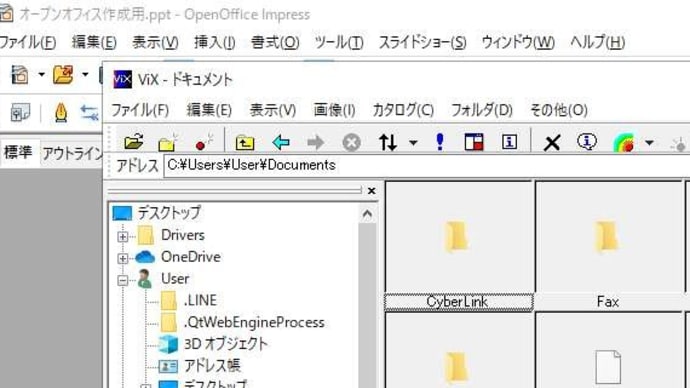
Task: Select .LINE folder in tree
Action: coord(200,300)
